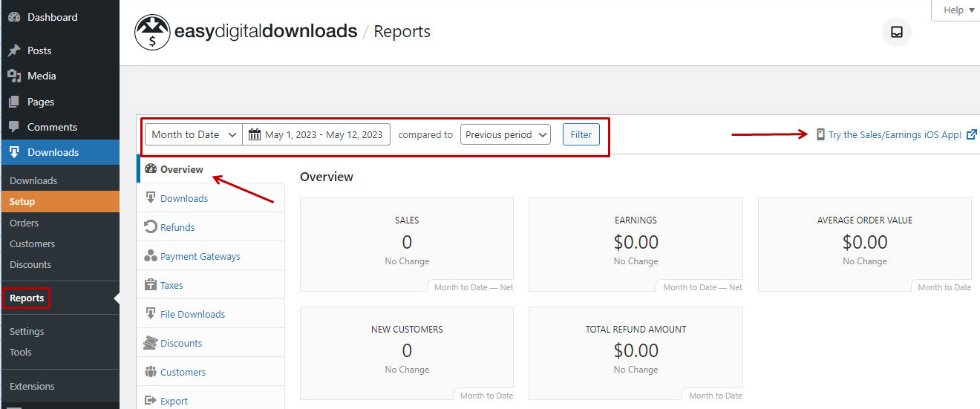This screenshot has width=980, height=409.
Task: Open the Previous period comparison dropdown
Action: tap(506, 134)
